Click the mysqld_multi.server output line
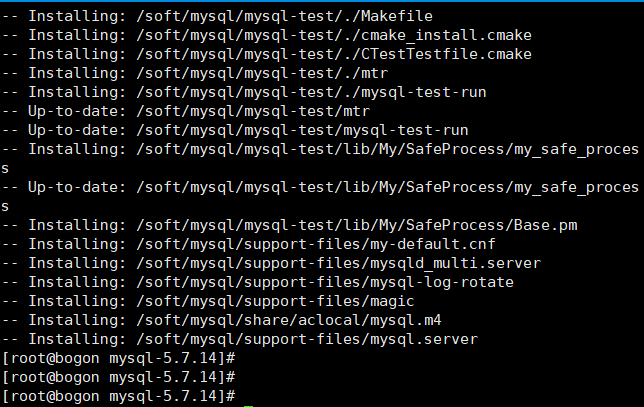The height and width of the screenshot is (407, 644). [x=271, y=263]
